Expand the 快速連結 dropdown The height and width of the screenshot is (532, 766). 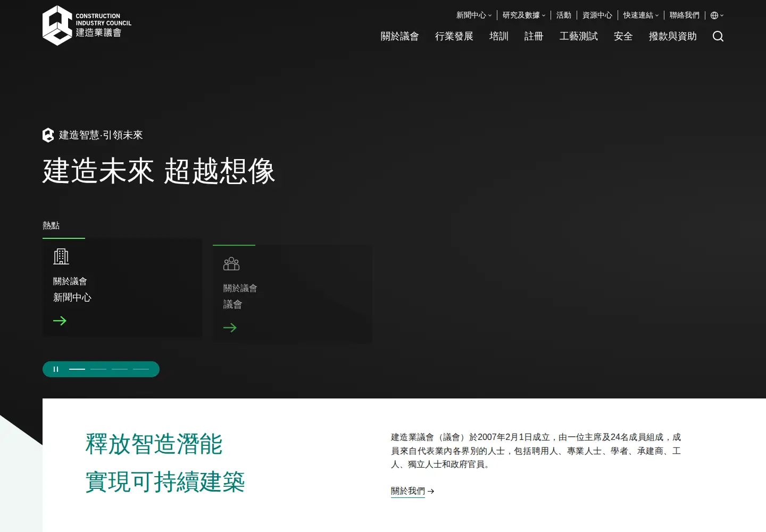tap(641, 15)
